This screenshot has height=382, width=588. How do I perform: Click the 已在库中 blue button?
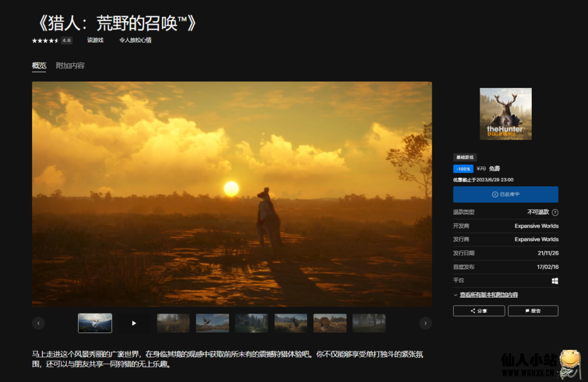click(x=505, y=195)
